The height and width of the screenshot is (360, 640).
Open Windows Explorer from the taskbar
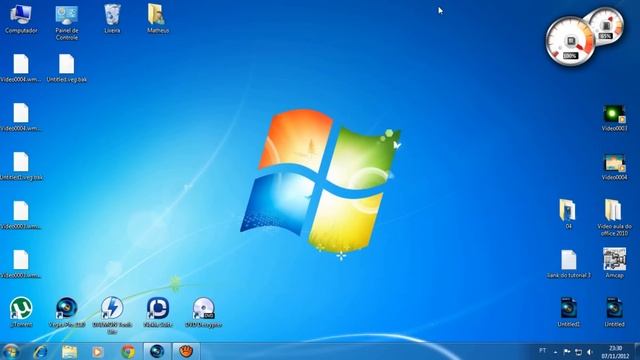(x=69, y=351)
